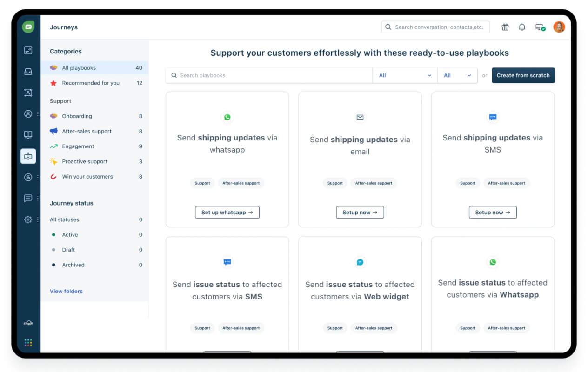Click Search conversation, contacts field in header

[x=435, y=27]
